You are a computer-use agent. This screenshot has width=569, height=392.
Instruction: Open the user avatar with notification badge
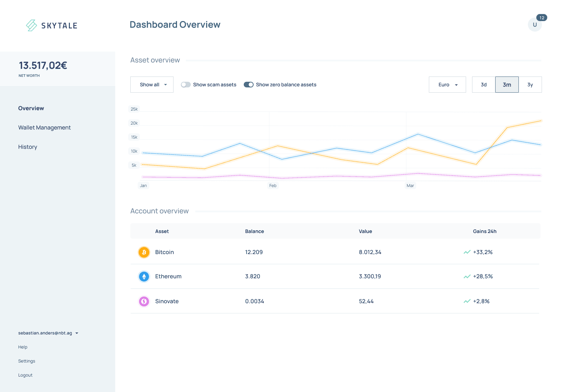(x=535, y=25)
